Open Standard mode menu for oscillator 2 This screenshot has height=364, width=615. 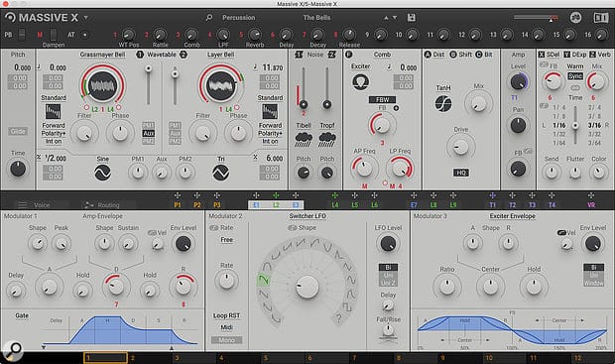tap(270, 97)
